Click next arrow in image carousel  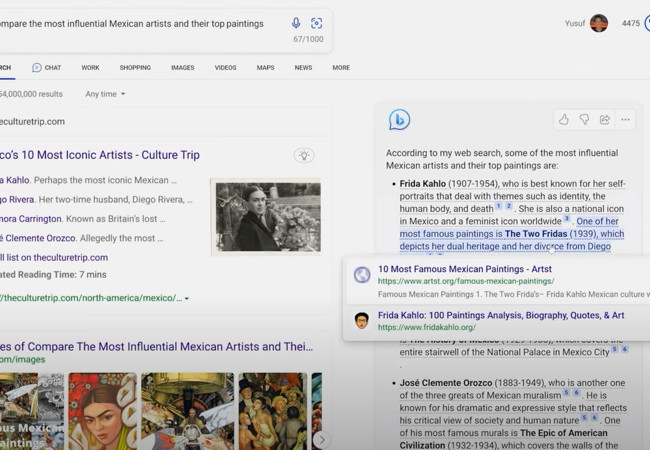point(322,440)
